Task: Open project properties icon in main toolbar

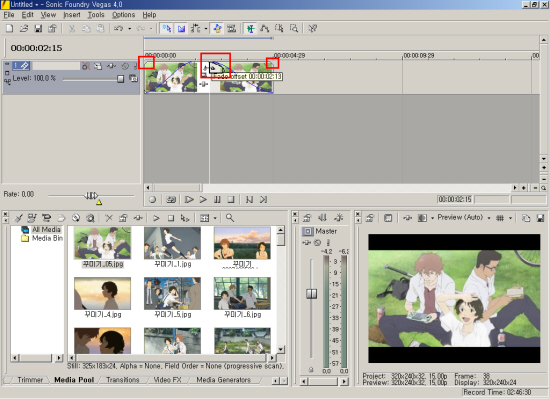Action: (x=52, y=28)
